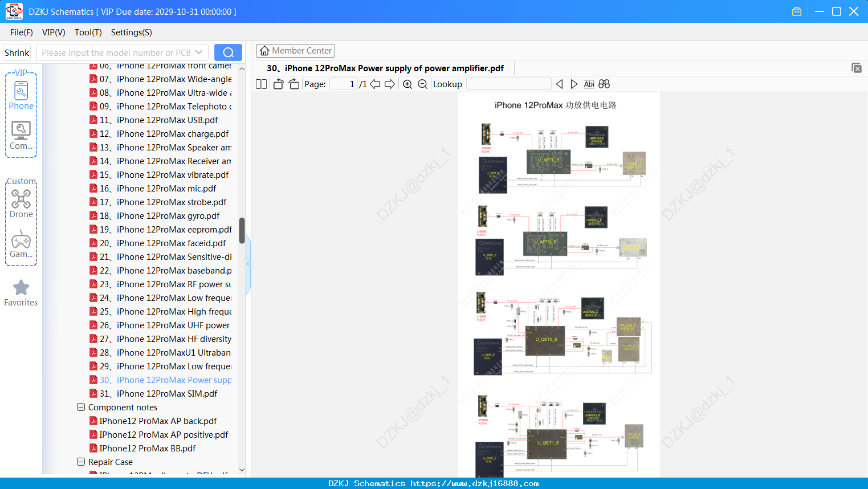Go to previous page arrow
Screen dimensions: 868x489
tap(375, 84)
